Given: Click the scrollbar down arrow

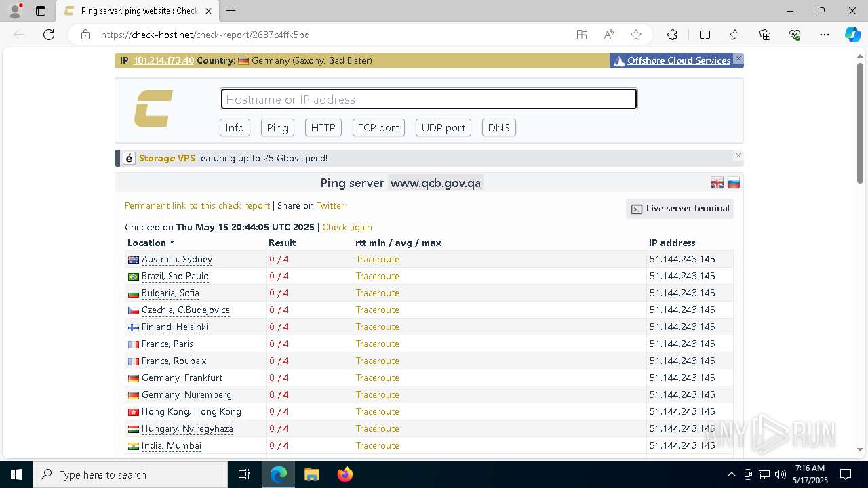Looking at the screenshot, I should click(860, 449).
